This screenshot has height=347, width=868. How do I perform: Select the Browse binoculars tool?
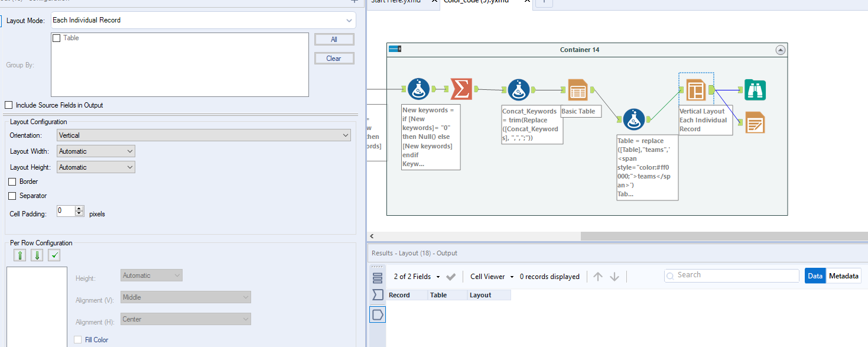(x=755, y=89)
